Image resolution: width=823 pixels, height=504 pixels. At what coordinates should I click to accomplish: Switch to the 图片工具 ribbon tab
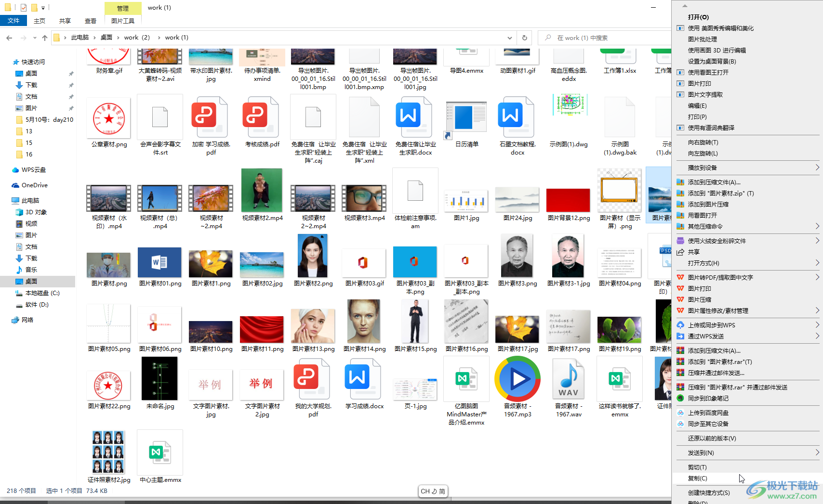click(123, 21)
